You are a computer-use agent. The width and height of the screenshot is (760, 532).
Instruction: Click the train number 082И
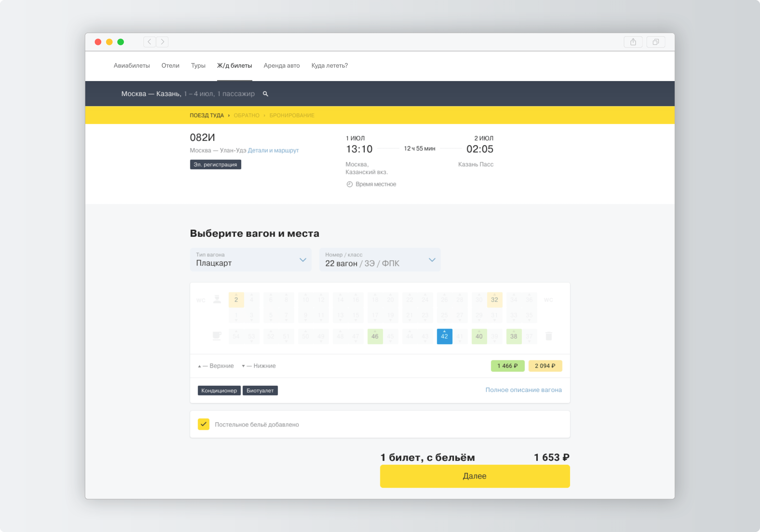(202, 137)
